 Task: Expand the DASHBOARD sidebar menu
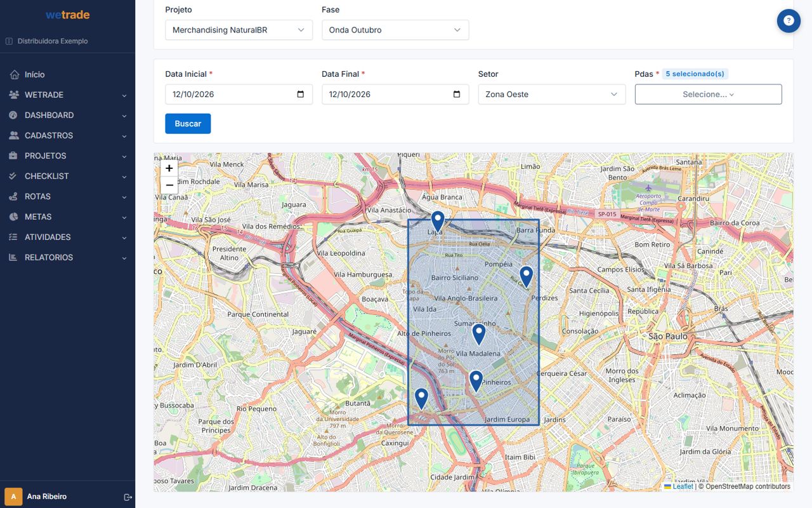click(x=67, y=115)
